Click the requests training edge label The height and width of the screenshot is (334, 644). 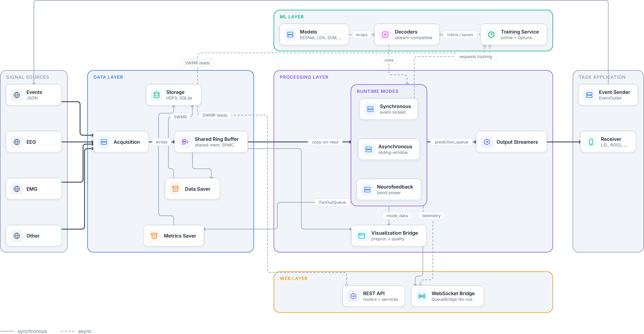pyautogui.click(x=475, y=57)
